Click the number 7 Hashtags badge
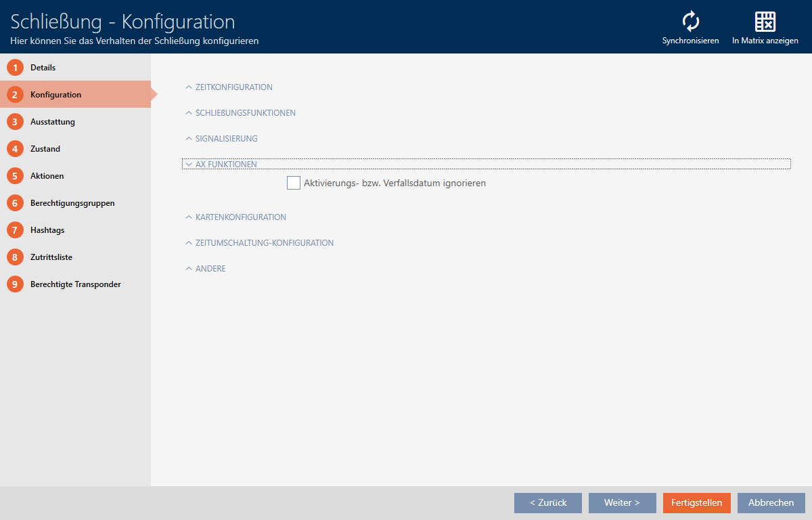The image size is (812, 520). [15, 230]
